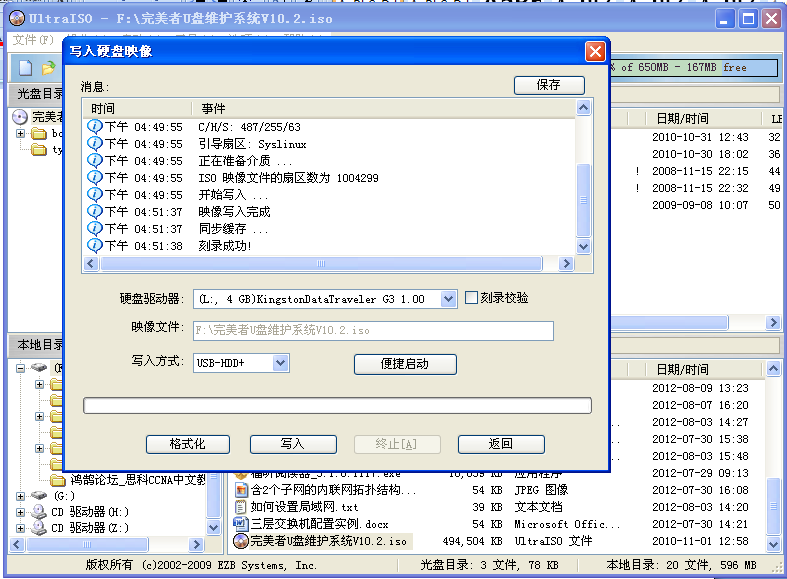This screenshot has width=787, height=579.
Task: Click the upper 日期/时间 column header
Action: [703, 119]
